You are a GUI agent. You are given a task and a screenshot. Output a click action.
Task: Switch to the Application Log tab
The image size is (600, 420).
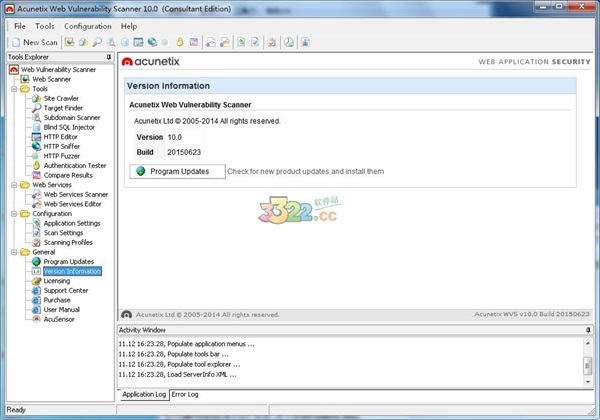click(x=144, y=394)
